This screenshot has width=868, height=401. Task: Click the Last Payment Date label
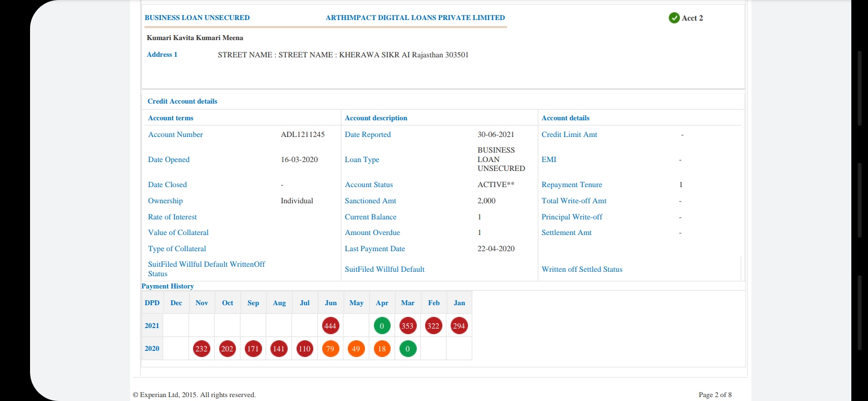(374, 249)
